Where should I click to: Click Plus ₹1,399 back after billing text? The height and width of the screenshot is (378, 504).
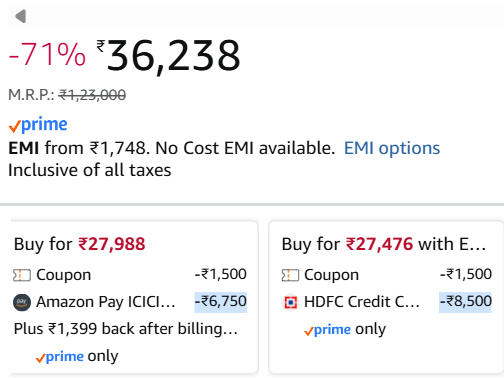(126, 329)
